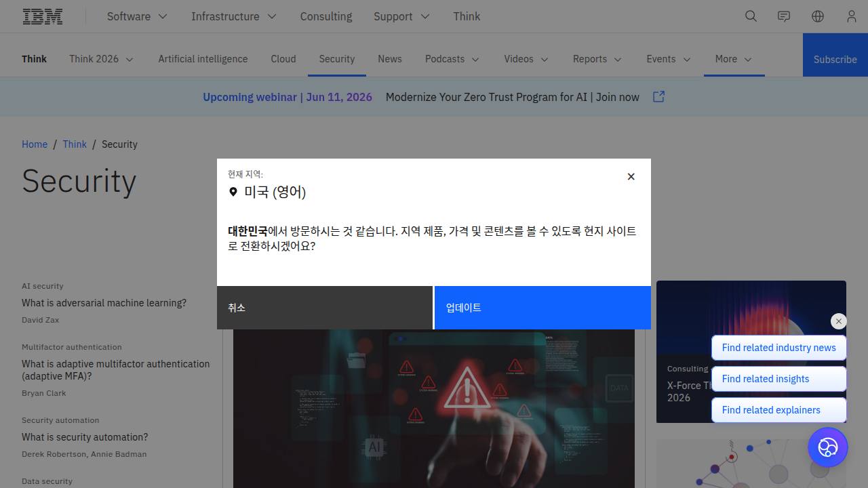The height and width of the screenshot is (488, 868).
Task: Expand the Events dropdown
Action: pos(669,59)
